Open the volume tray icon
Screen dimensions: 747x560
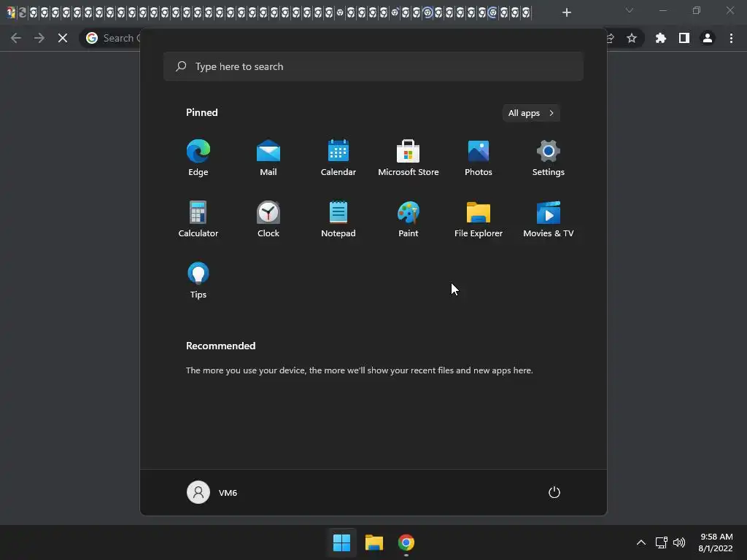pos(679,542)
